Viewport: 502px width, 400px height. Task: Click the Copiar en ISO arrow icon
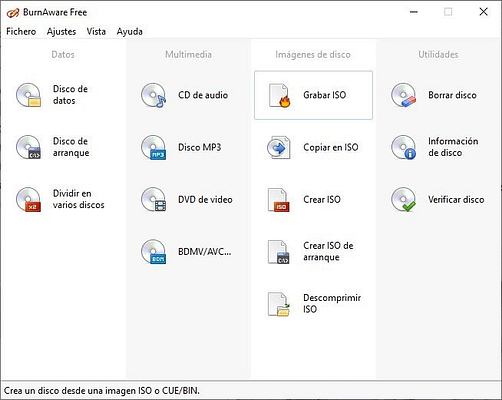278,147
